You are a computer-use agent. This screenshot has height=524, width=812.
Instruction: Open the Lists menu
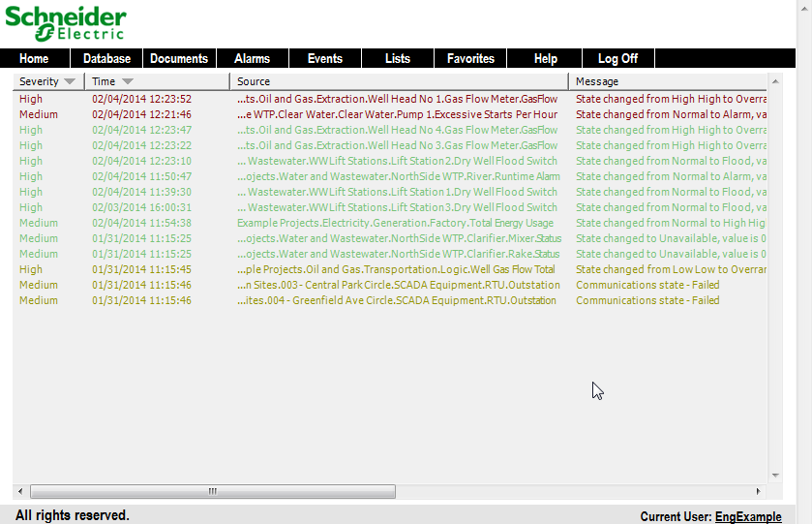[397, 59]
